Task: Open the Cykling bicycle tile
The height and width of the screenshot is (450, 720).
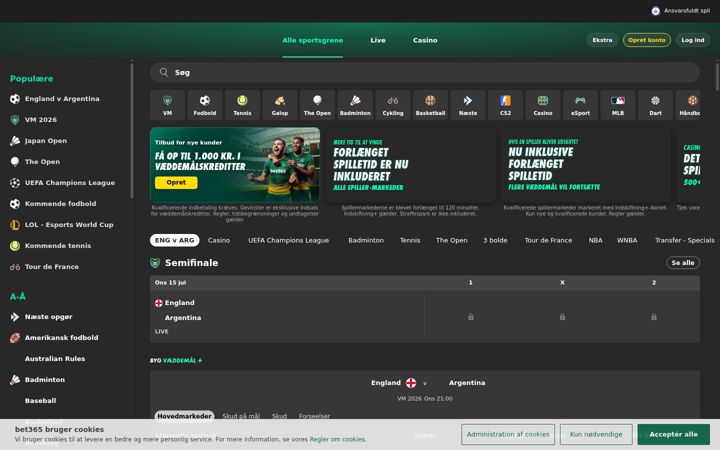Action: [x=393, y=105]
